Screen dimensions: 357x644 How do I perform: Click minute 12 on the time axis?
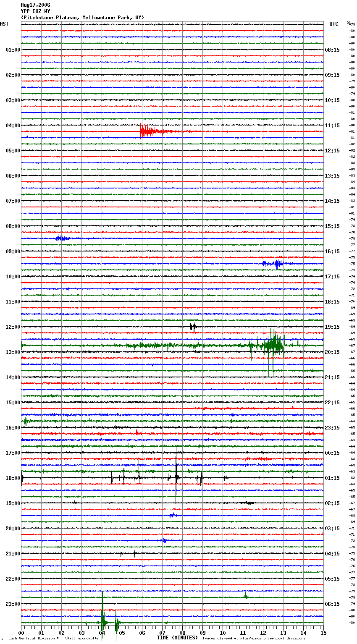(263, 633)
